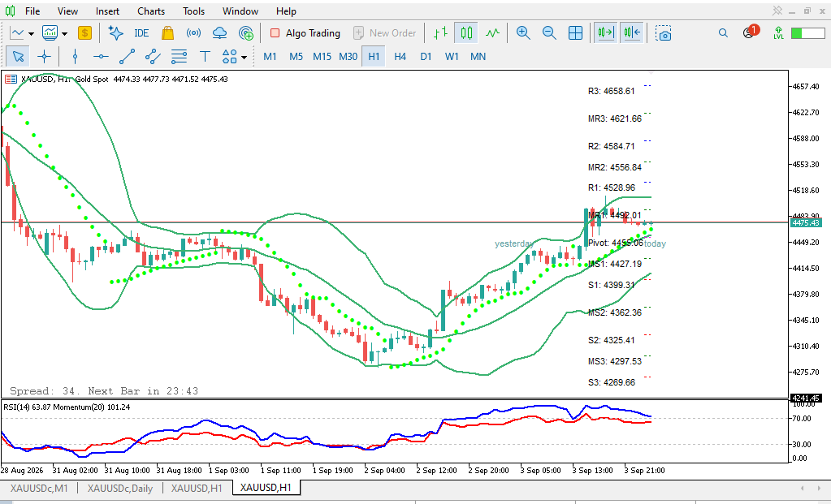
Task: Open the account notifications icon
Action: 751,32
